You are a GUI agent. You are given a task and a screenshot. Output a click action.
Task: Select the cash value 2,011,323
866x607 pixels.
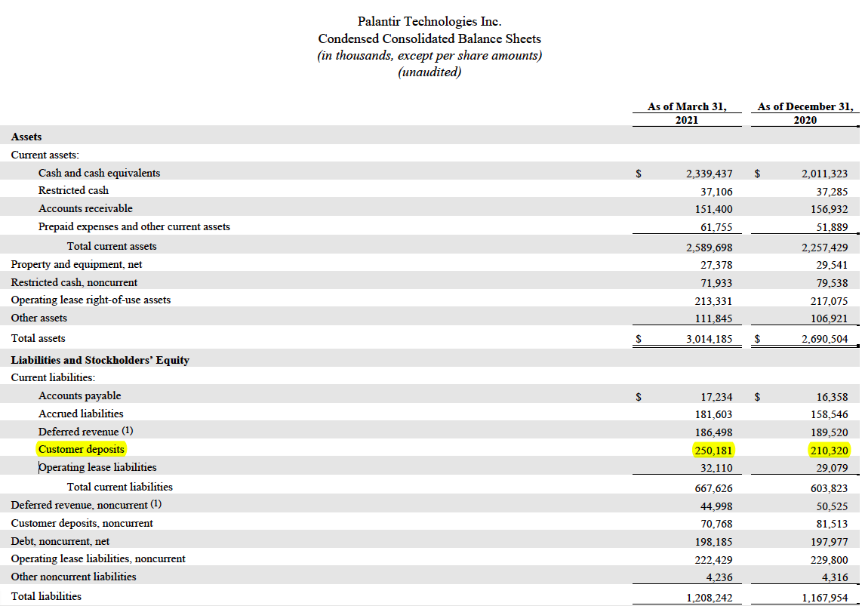(825, 173)
